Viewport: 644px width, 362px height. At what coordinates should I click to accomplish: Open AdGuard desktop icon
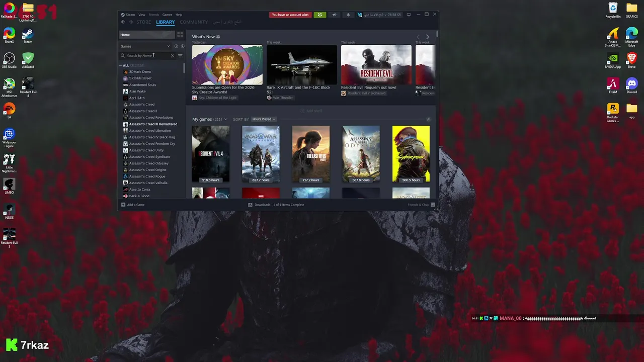[28, 60]
